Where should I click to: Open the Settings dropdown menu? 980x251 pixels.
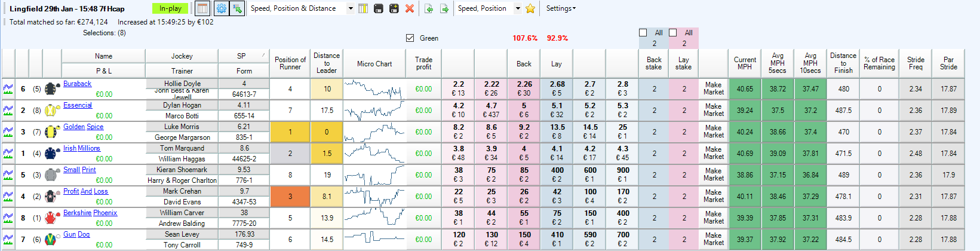561,8
